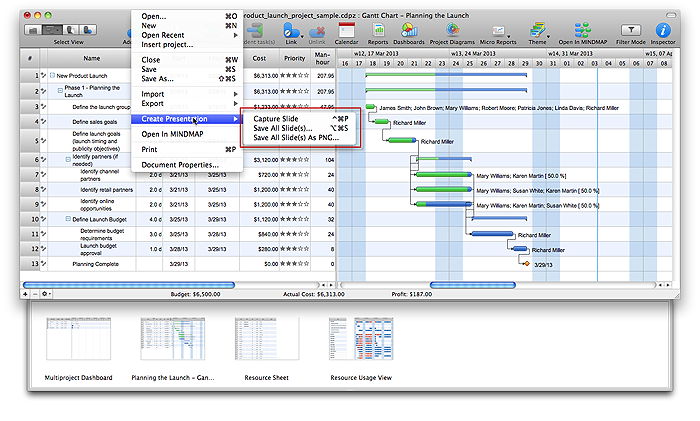Viewport: 700px width, 421px height.
Task: Click the Indent task(s) toolbar icon
Action: [x=255, y=31]
